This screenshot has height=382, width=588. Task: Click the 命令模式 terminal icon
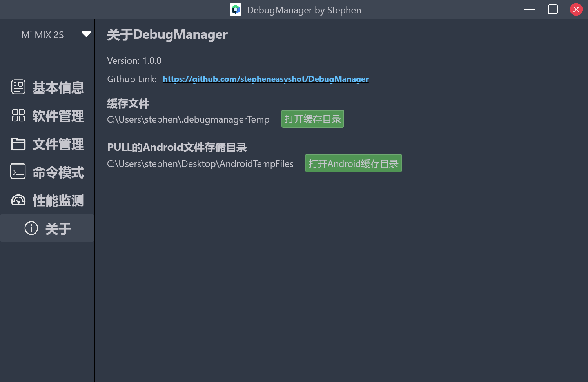(x=18, y=172)
